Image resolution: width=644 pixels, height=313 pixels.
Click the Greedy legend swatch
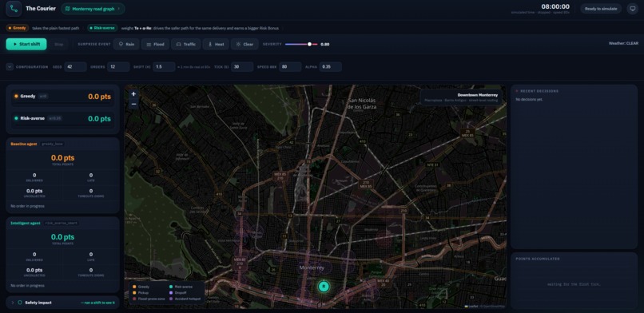pyautogui.click(x=134, y=287)
